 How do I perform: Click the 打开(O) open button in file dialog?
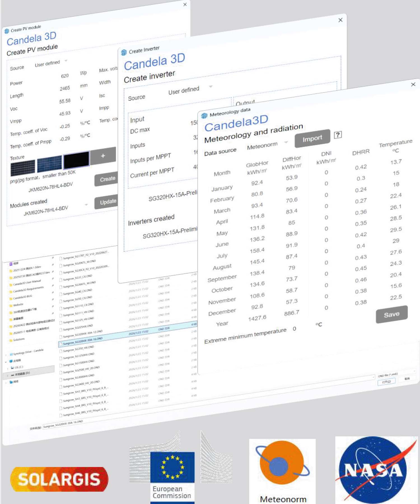386,381
